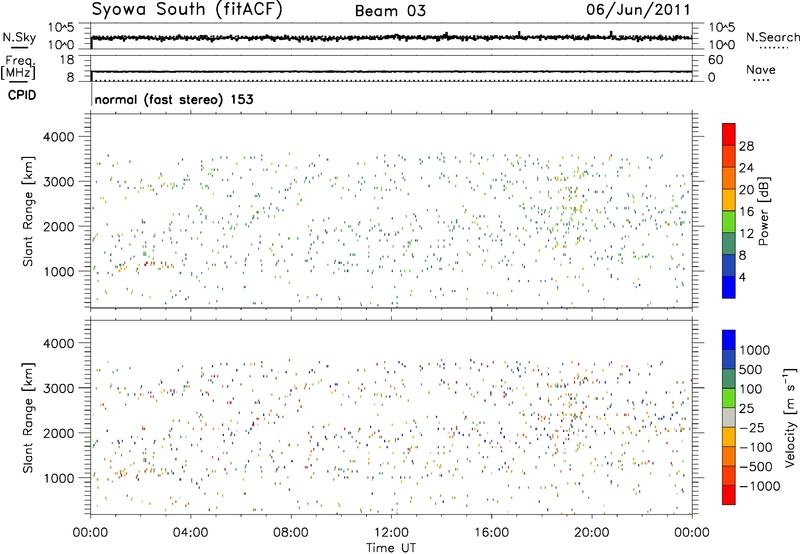The width and height of the screenshot is (800, 554).
Task: Pick the bright blue bottom Power colorbar segment
Action: point(729,287)
